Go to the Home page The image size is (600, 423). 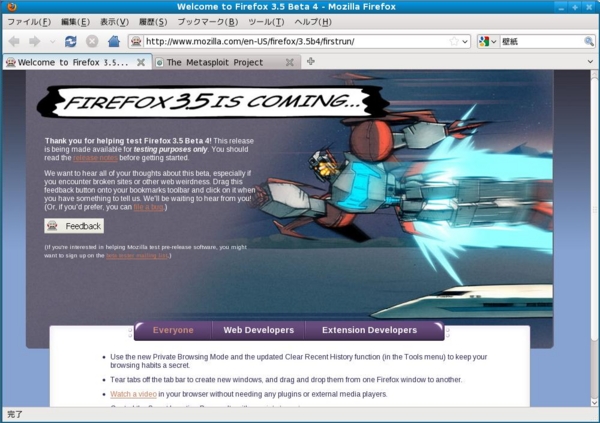click(114, 41)
